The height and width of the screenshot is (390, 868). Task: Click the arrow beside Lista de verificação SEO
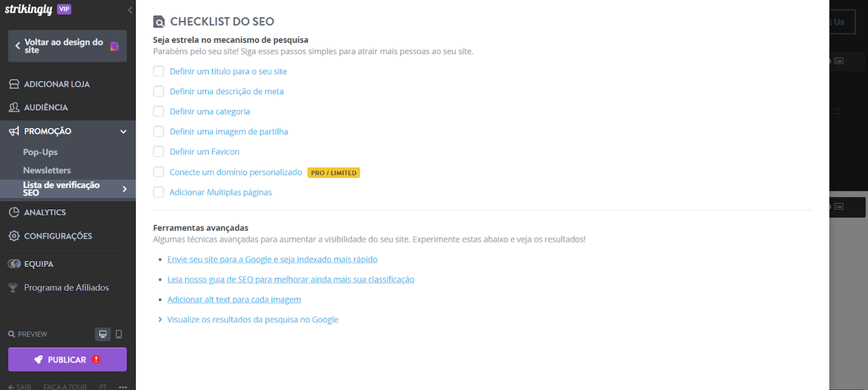(124, 189)
